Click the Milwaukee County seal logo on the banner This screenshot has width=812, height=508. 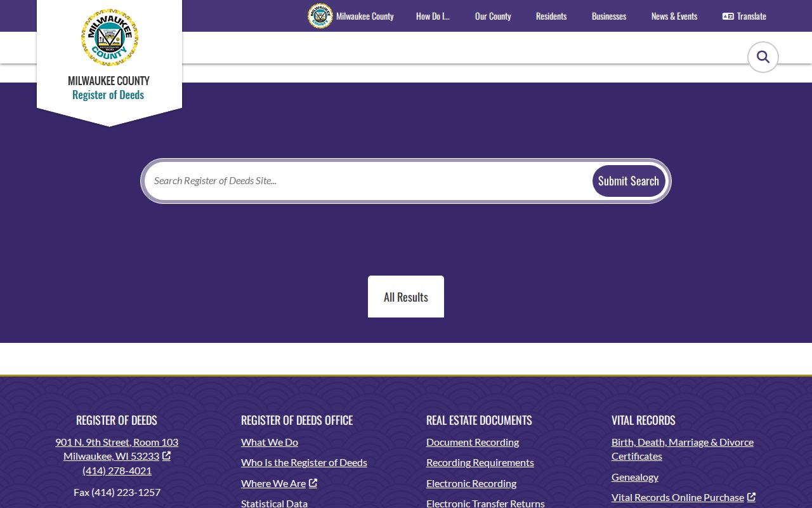coord(110,38)
